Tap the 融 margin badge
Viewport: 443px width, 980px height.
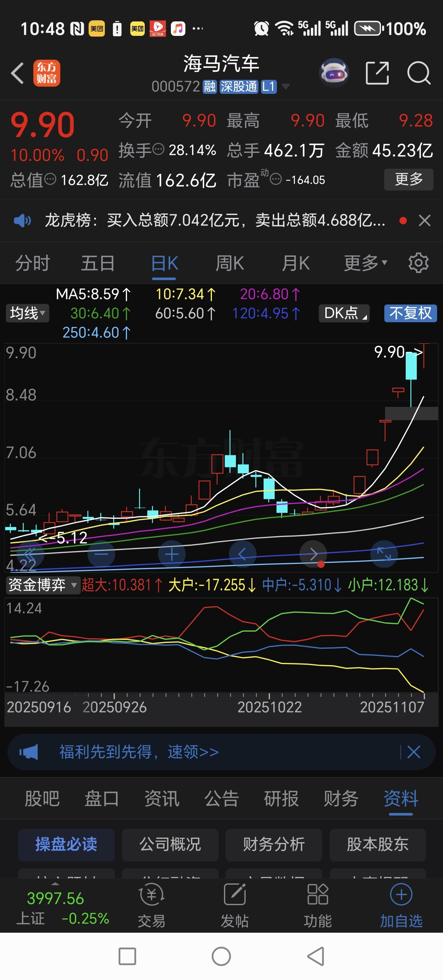click(x=210, y=87)
